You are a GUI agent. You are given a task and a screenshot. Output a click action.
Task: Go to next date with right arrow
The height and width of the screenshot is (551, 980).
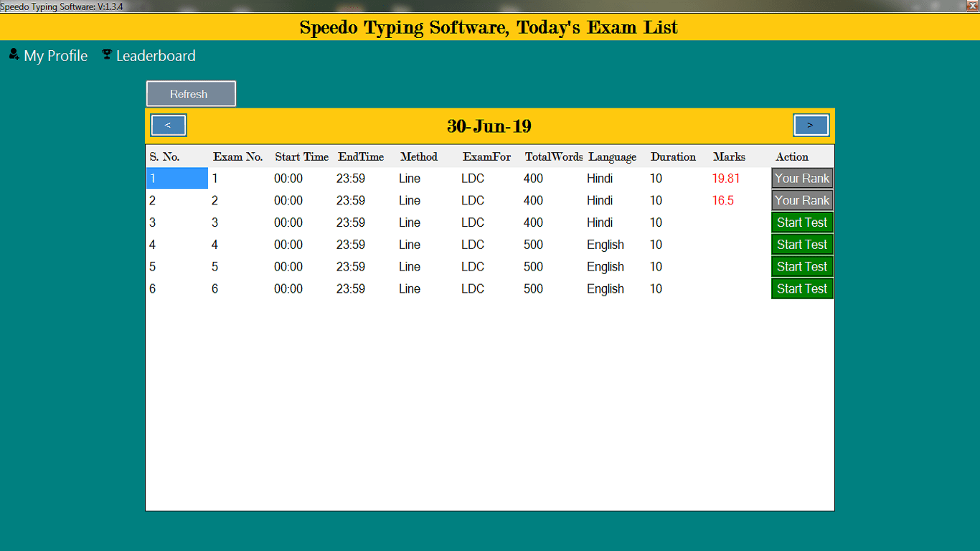tap(811, 125)
